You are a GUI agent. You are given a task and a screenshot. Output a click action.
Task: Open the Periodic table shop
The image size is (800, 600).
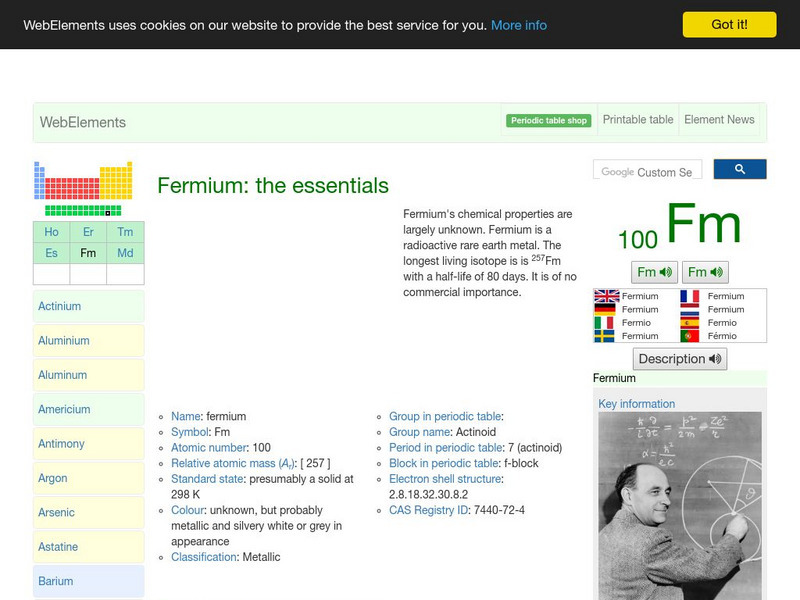point(548,119)
